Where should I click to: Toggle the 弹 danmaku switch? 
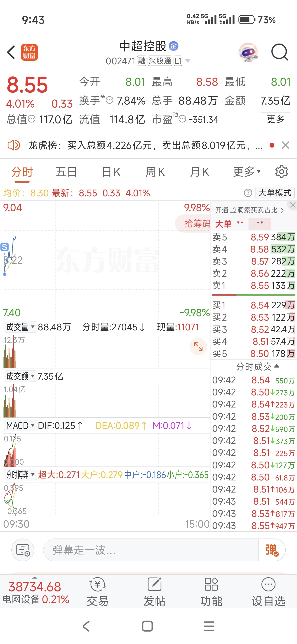[x=272, y=550]
